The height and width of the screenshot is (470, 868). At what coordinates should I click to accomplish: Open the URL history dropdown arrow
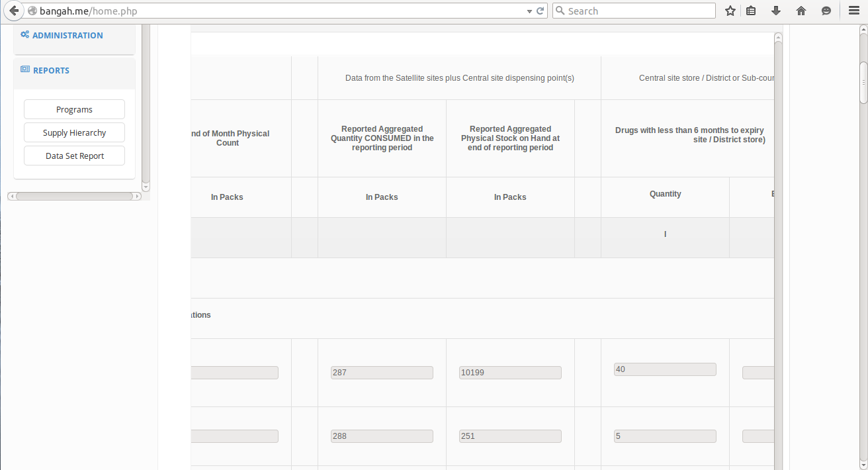click(529, 11)
